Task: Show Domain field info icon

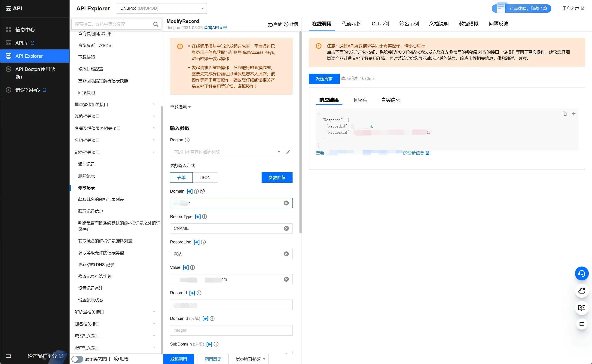Action: [x=196, y=191]
